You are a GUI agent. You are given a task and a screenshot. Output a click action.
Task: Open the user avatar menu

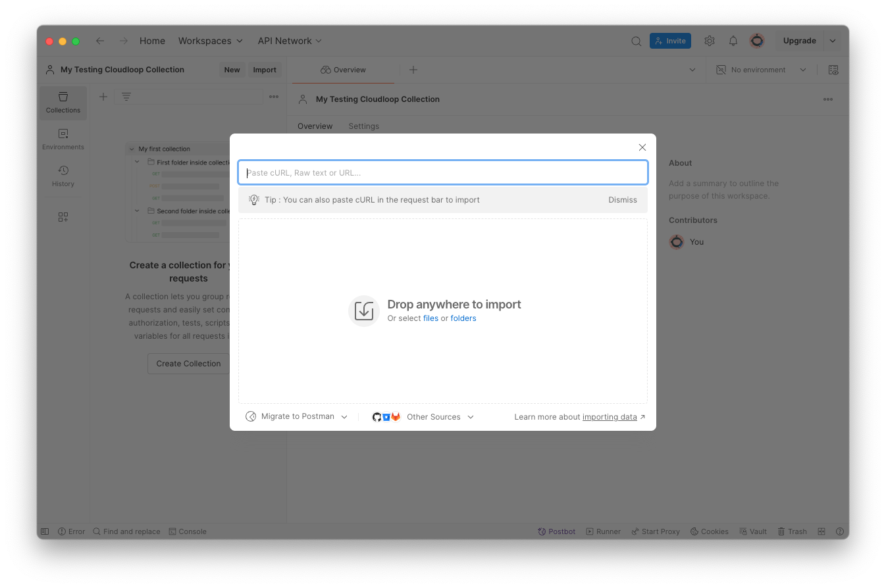(x=757, y=41)
